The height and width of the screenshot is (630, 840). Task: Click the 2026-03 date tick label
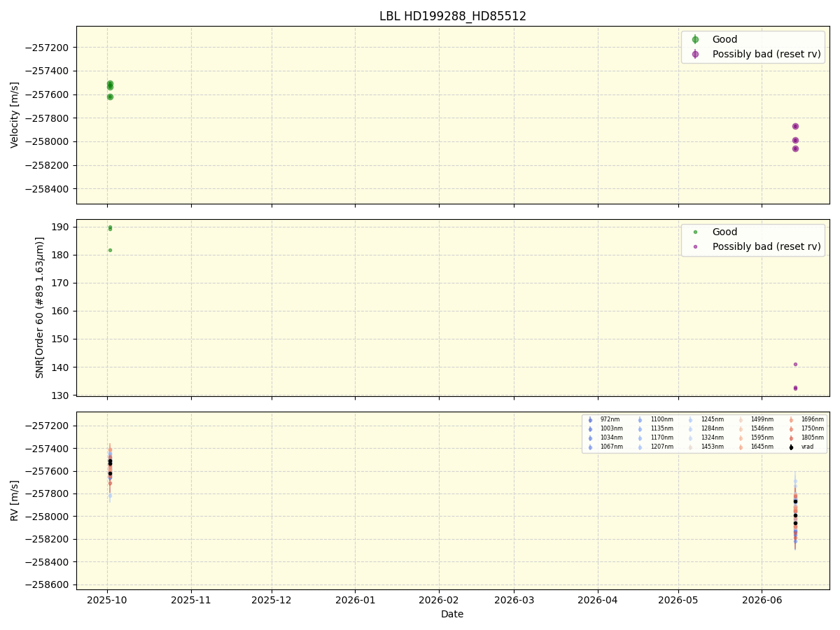(514, 600)
